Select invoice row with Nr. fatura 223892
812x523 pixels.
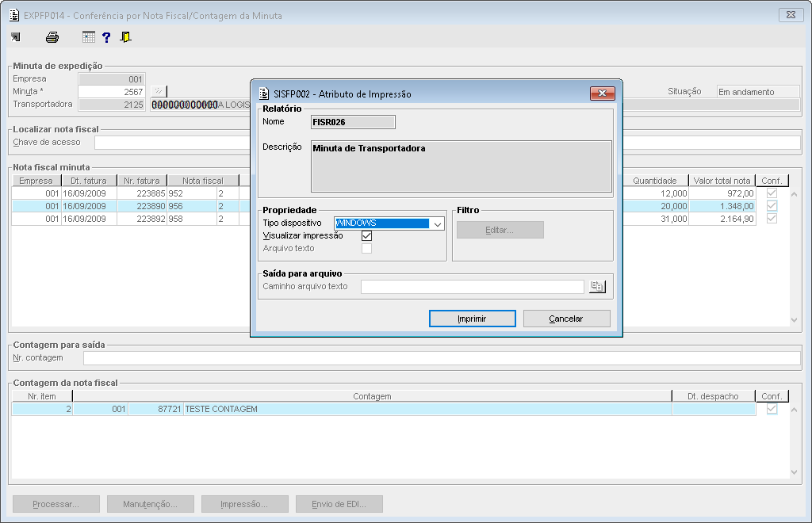coord(142,219)
